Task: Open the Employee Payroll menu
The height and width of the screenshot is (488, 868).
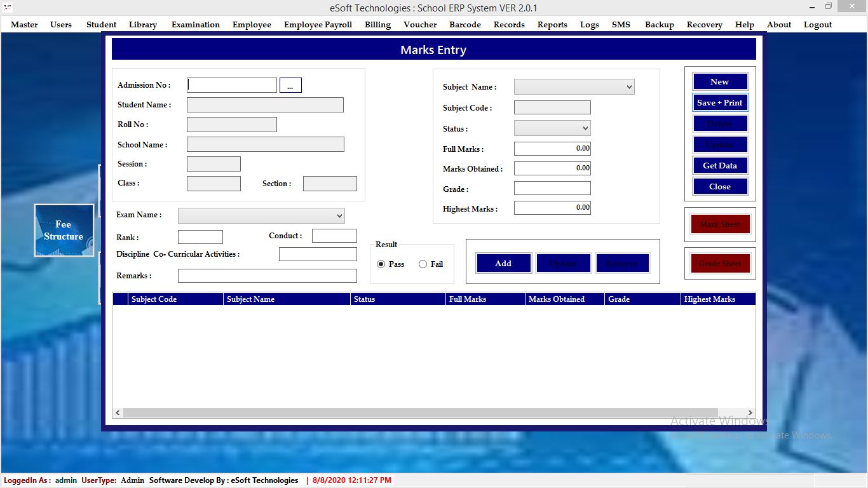Action: (x=318, y=25)
